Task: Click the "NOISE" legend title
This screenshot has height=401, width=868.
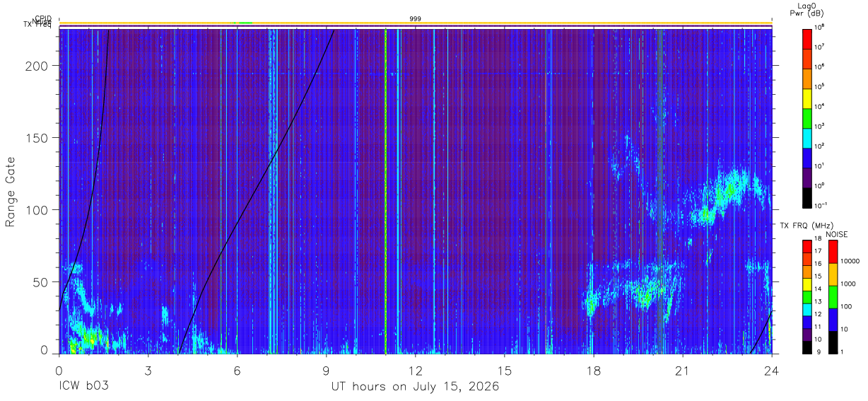Action: (x=837, y=234)
